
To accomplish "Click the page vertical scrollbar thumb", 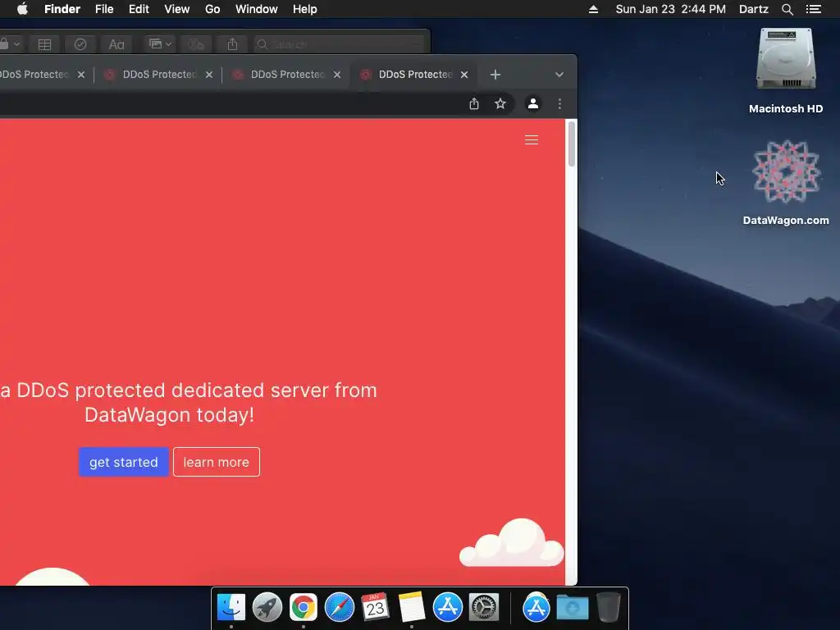I will (x=572, y=144).
